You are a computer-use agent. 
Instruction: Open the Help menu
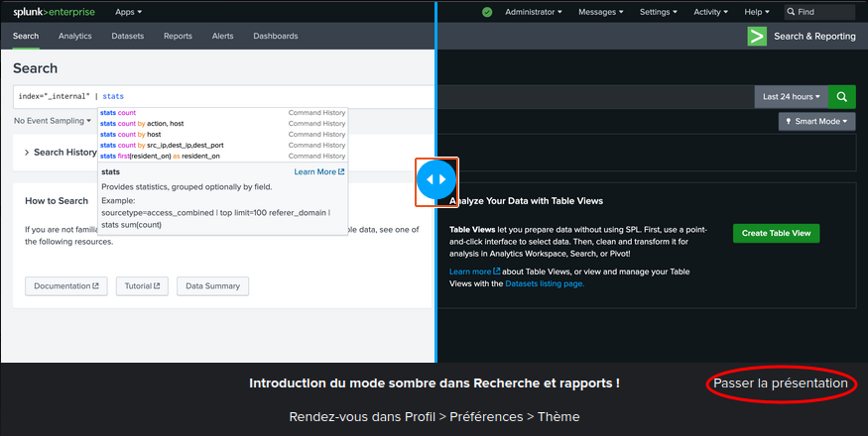tap(757, 12)
